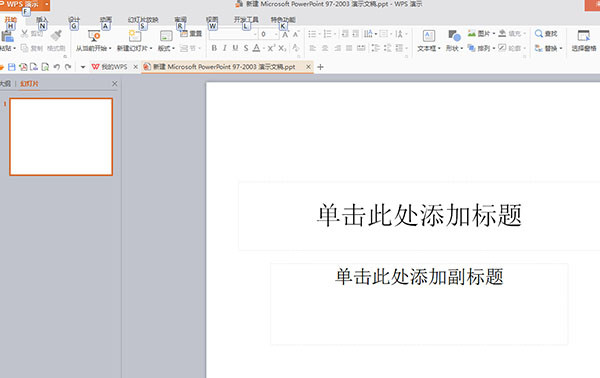Click the 复制 copy icon

[x=24, y=48]
